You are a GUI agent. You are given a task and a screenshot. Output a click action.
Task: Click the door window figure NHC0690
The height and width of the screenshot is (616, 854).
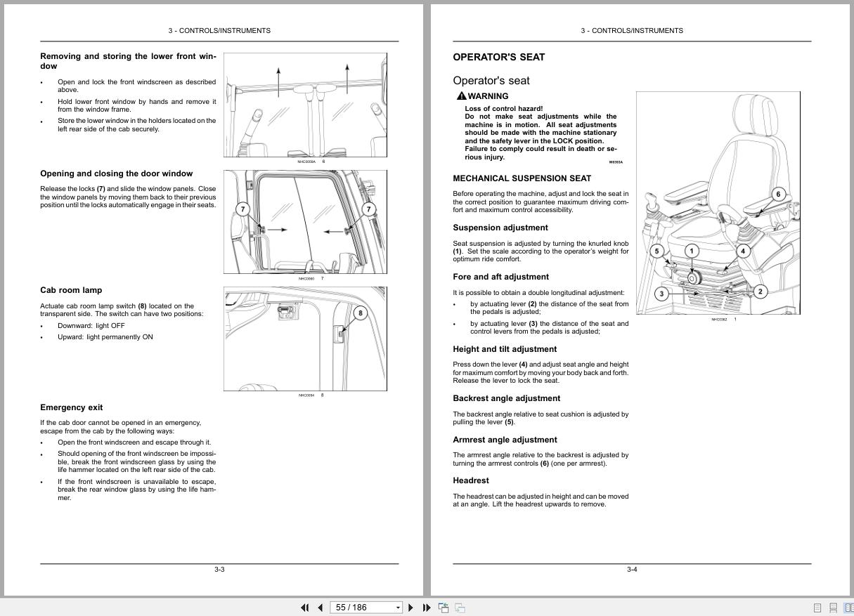pos(305,221)
